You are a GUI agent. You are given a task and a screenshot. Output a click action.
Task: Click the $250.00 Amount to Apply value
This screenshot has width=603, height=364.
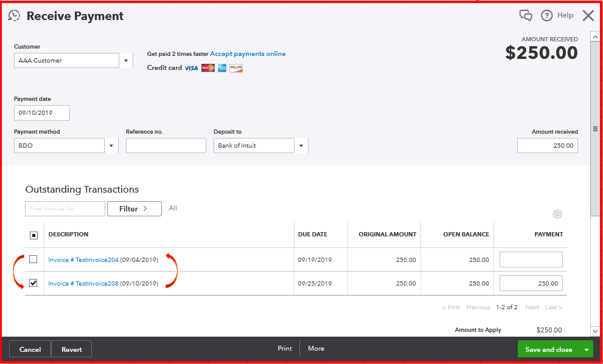(x=549, y=330)
